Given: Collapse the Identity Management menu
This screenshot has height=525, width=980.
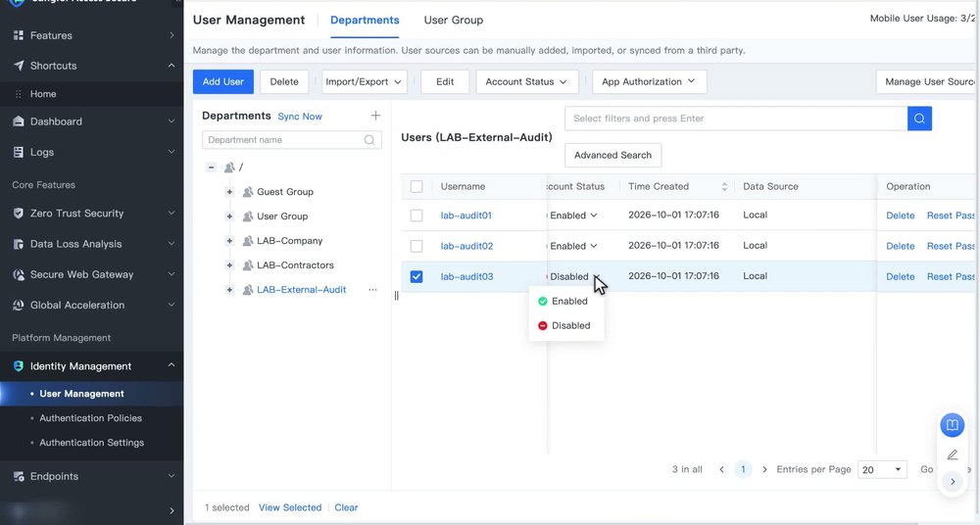Looking at the screenshot, I should tap(171, 365).
